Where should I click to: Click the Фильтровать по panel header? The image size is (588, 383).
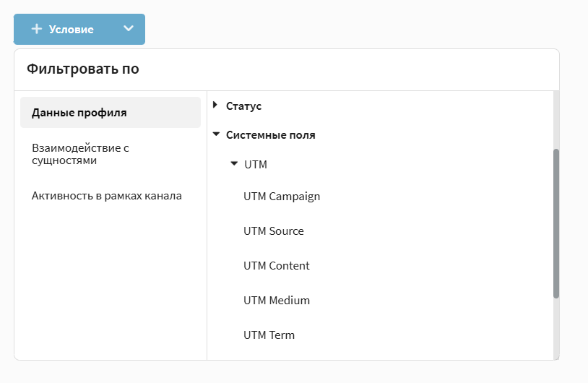click(82, 69)
